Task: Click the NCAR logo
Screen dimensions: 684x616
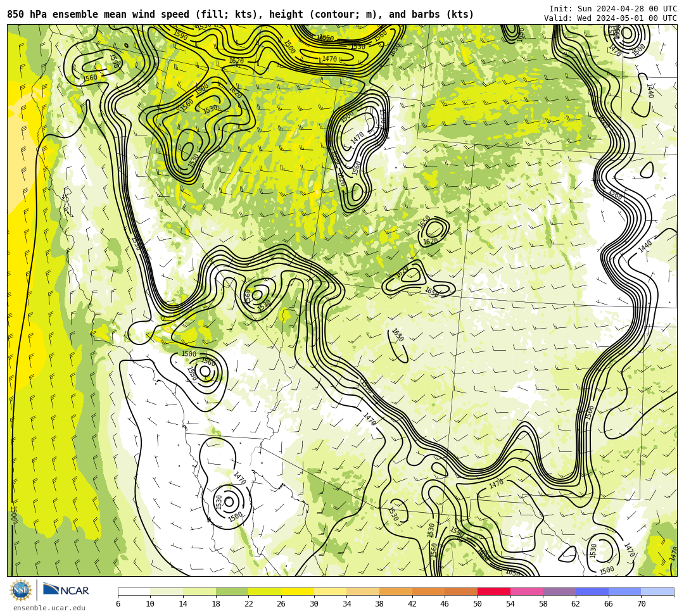Action: point(66,590)
